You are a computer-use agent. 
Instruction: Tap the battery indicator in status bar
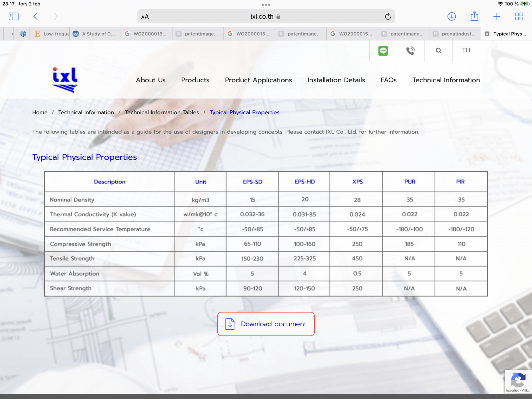525,4
